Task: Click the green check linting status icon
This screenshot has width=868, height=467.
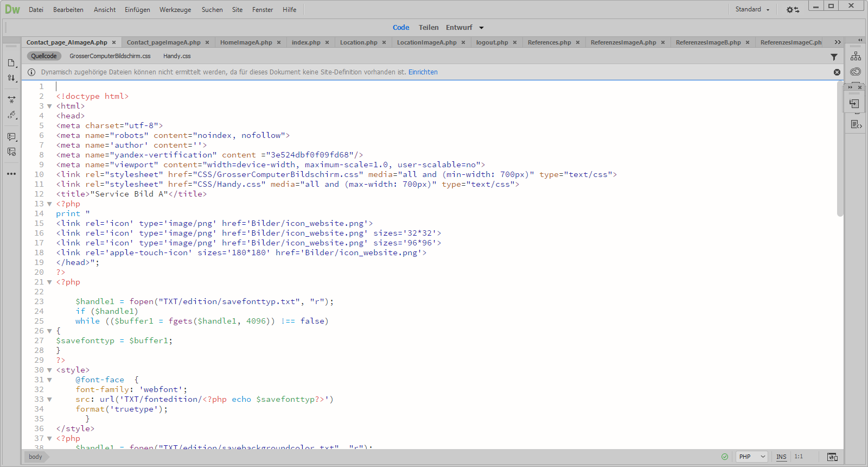Action: click(x=725, y=457)
